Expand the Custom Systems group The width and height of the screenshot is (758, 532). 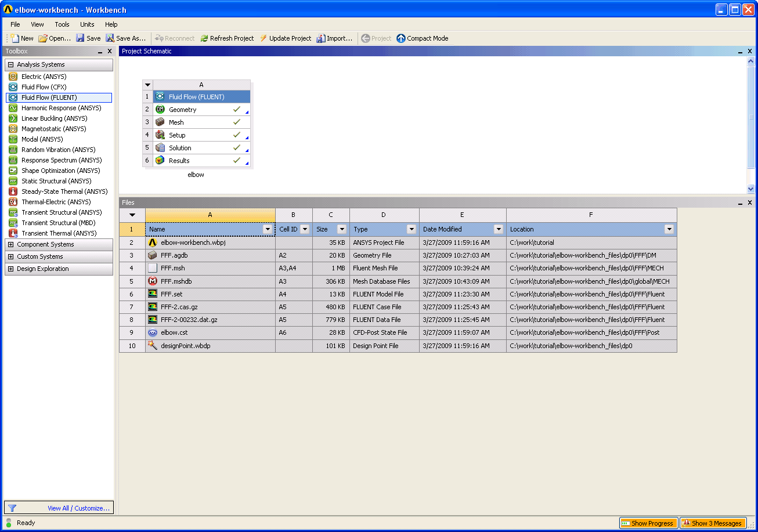pos(10,257)
